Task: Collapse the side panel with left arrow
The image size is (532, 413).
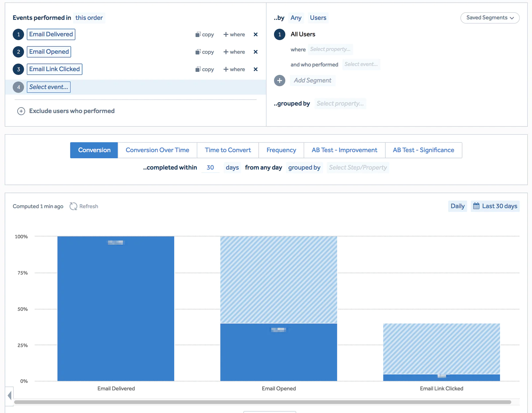Action: [9, 395]
